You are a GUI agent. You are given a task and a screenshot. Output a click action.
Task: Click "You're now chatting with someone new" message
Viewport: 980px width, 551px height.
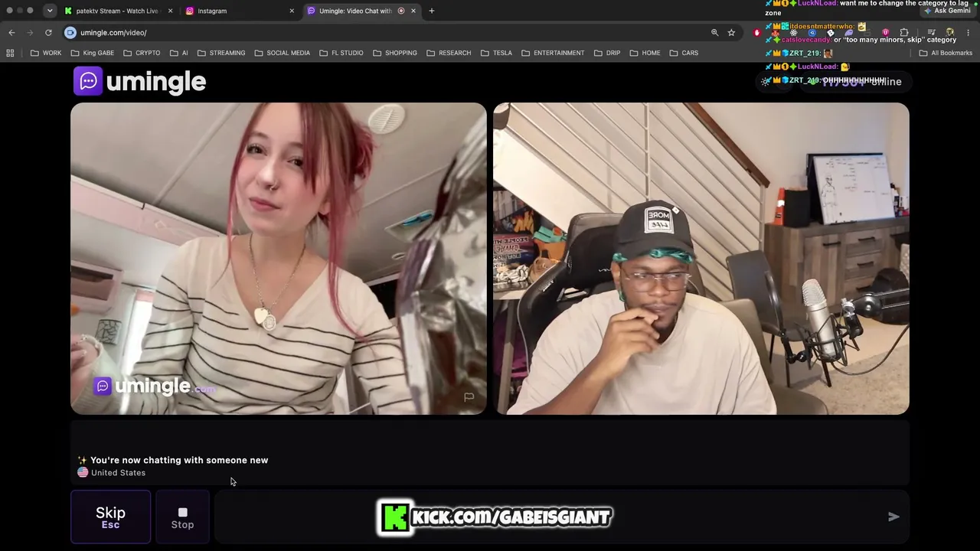pyautogui.click(x=179, y=460)
